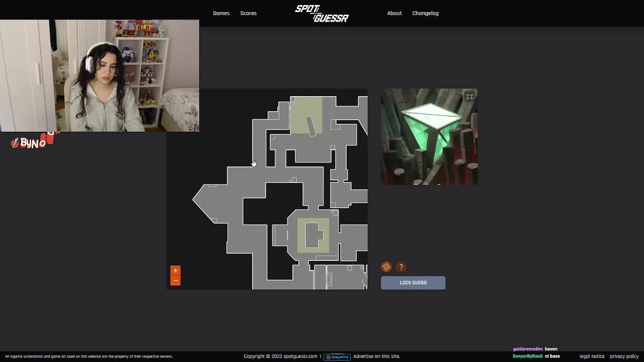Click the orange map layers icon
Screen dimensions: 644x362
[x=386, y=267]
